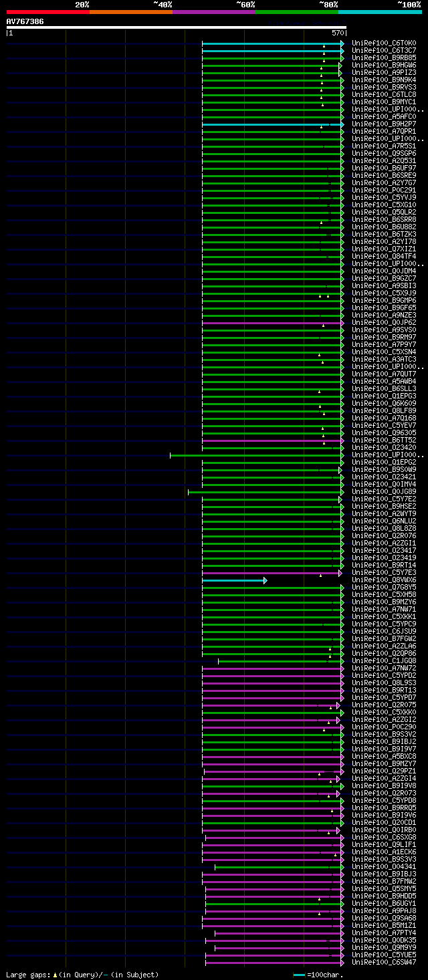The image size is (428, 980).
Task: Click label UniRef100_B6TT52
Action: [x=384, y=441]
